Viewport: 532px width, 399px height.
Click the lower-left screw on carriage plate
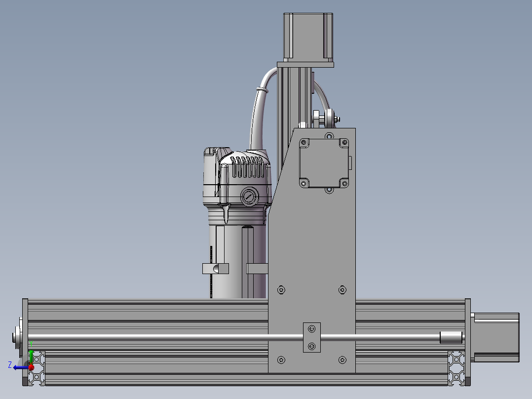281,360
